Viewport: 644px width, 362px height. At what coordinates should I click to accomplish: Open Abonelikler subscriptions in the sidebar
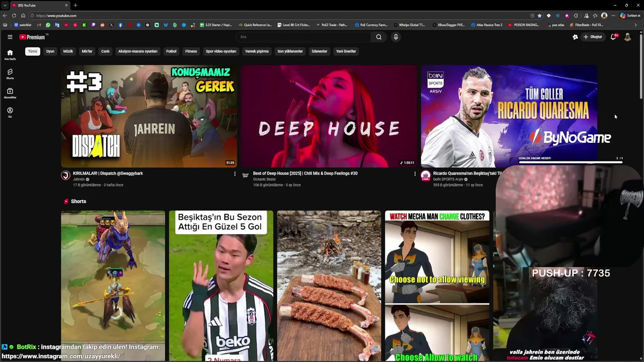(x=10, y=93)
